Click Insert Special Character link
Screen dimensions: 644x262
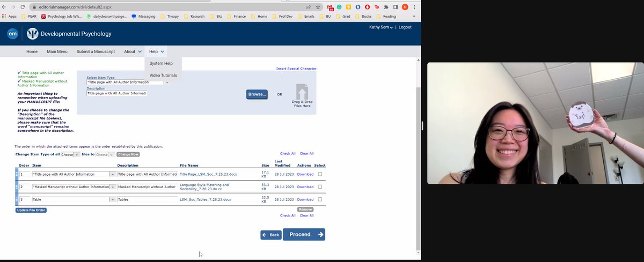[296, 69]
